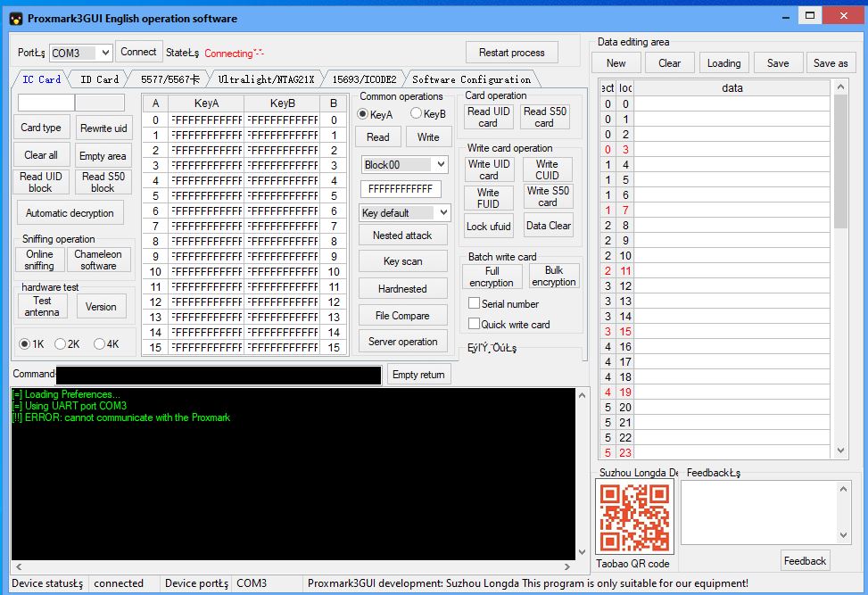Viewport: 868px width, 595px height.
Task: Select the KeyB radio button
Action: click(x=417, y=114)
